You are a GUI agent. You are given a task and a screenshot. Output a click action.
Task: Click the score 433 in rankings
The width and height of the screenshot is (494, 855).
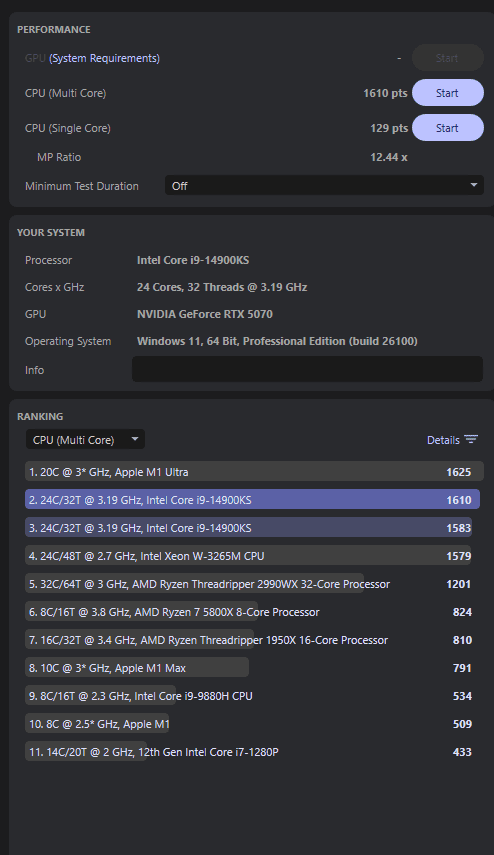[x=462, y=752]
